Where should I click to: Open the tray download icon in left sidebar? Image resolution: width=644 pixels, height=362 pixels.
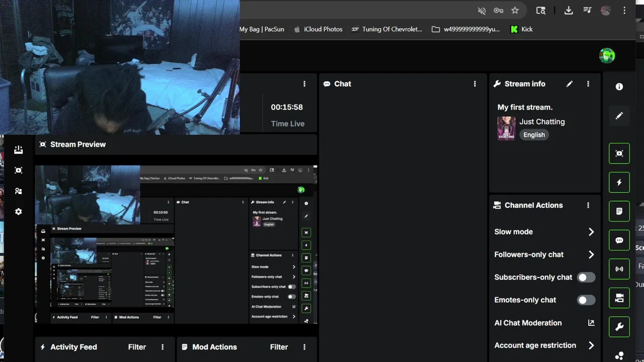(19, 149)
